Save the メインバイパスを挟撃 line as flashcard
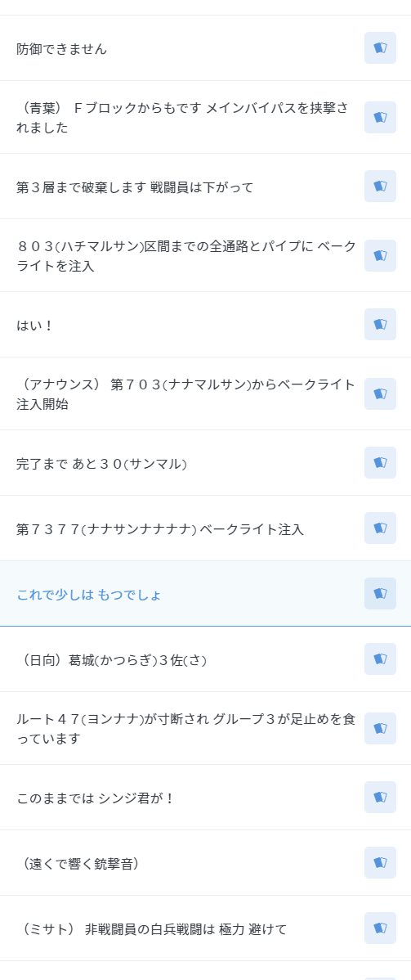Screen dimensions: 411x980 pos(380,118)
